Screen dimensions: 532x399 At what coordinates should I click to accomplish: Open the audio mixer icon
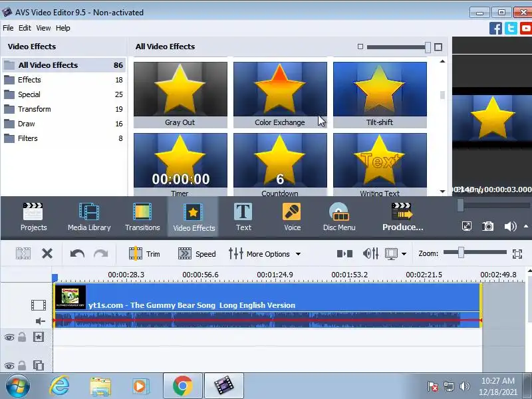(370, 253)
